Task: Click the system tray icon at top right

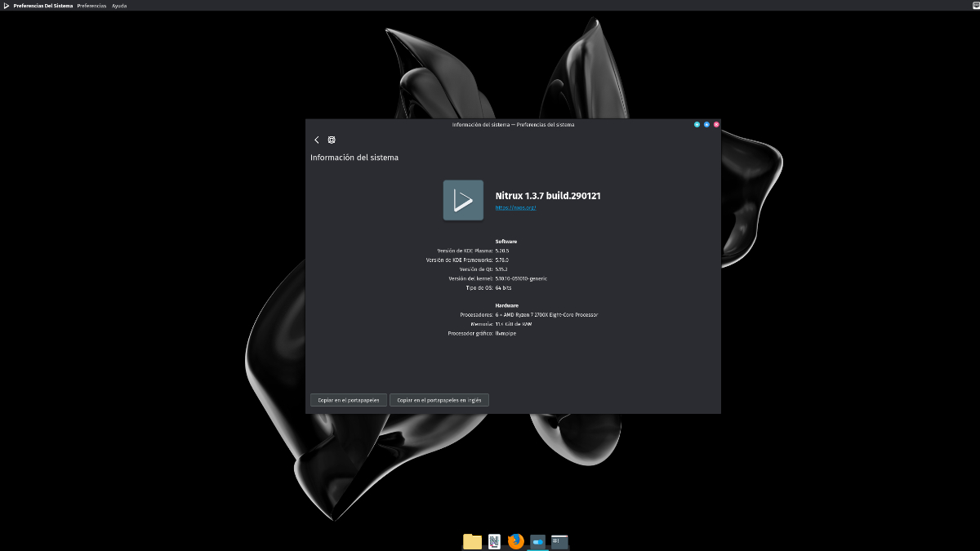Action: coord(973,6)
